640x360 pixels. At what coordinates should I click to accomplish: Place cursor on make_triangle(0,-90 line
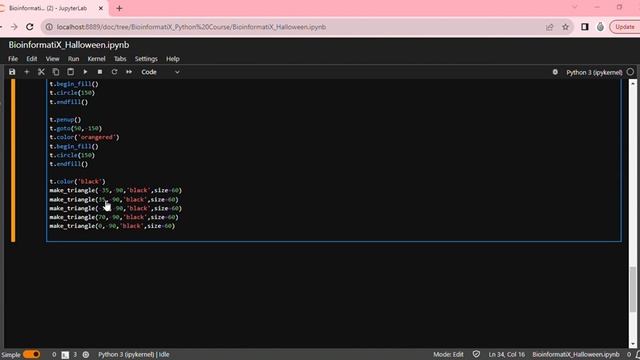pos(112,226)
